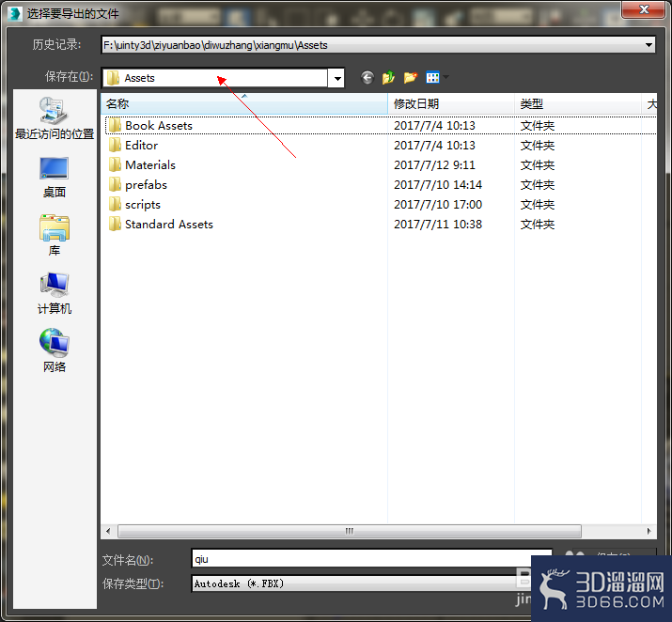Viewport: 672px width, 622px height.
Task: Sort by Type (类型) column header
Action: coord(578,103)
